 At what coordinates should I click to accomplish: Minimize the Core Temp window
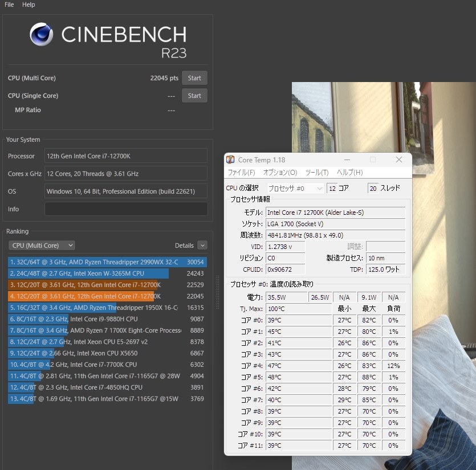347,160
